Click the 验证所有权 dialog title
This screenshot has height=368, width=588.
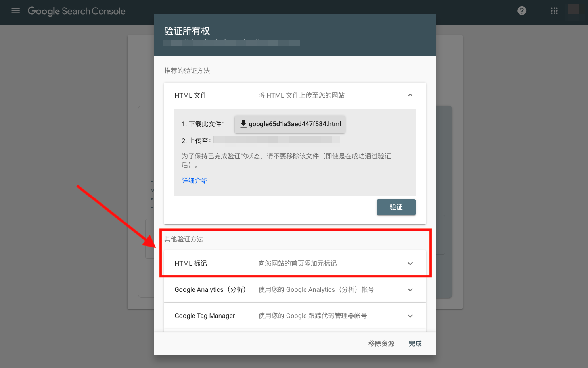tap(187, 31)
